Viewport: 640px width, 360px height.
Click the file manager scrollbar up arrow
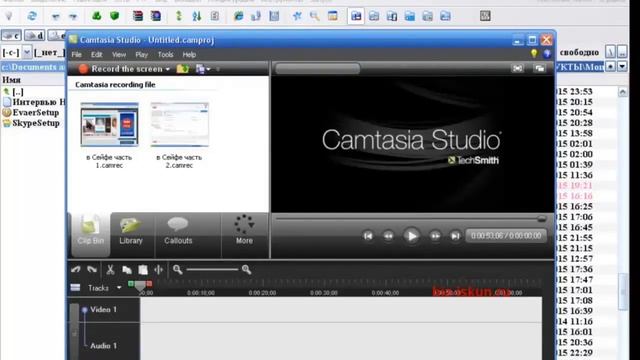[622, 92]
